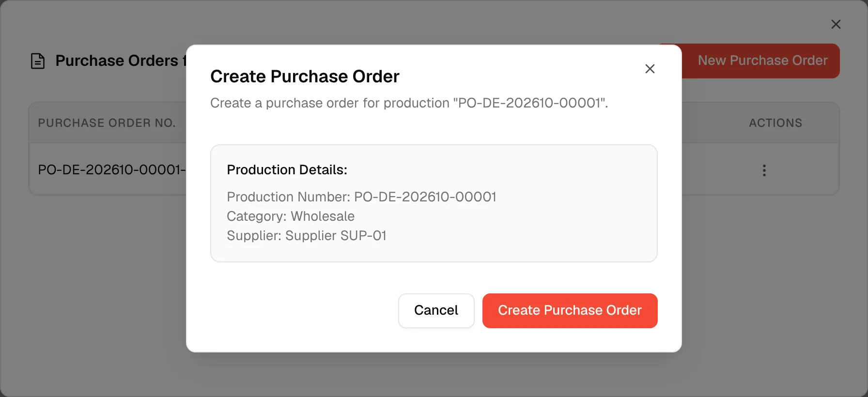Open actions menu for PO-DE-202610-00001 row
Image resolution: width=868 pixels, height=397 pixels.
(x=764, y=170)
